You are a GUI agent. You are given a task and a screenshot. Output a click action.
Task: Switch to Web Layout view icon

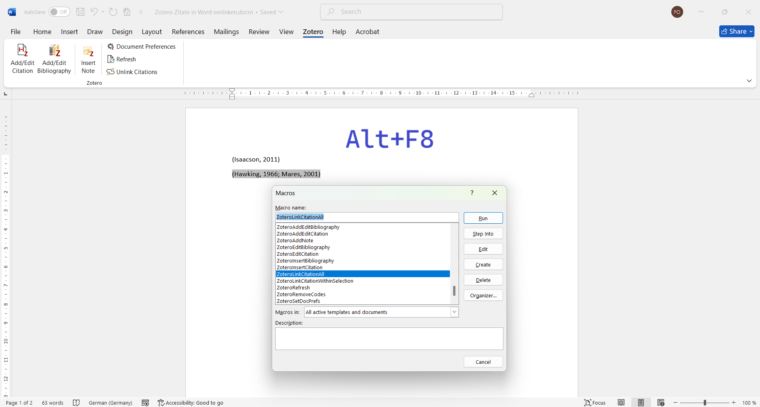point(660,403)
